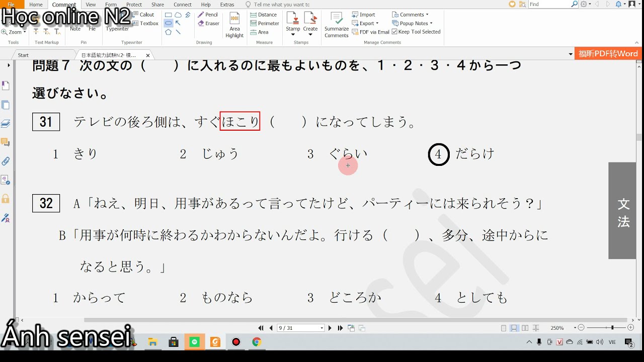The height and width of the screenshot is (362, 644).
Task: Jump to the first page
Action: [261, 328]
